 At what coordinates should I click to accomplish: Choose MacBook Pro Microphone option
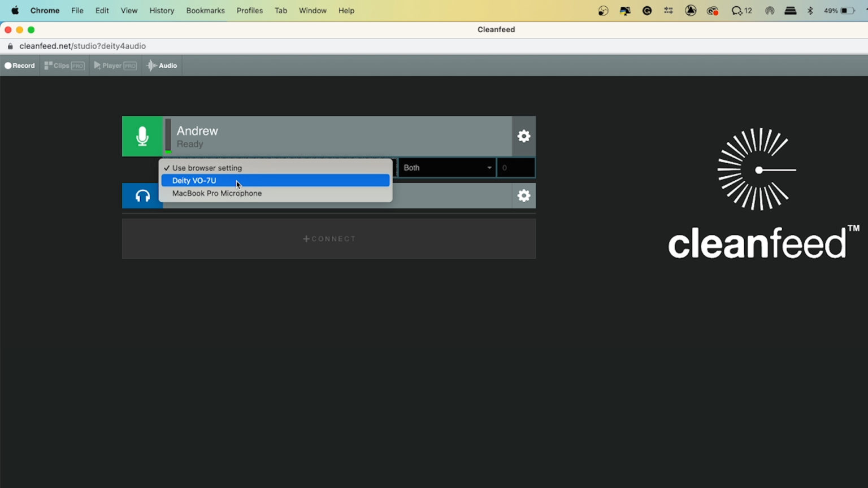(x=217, y=193)
